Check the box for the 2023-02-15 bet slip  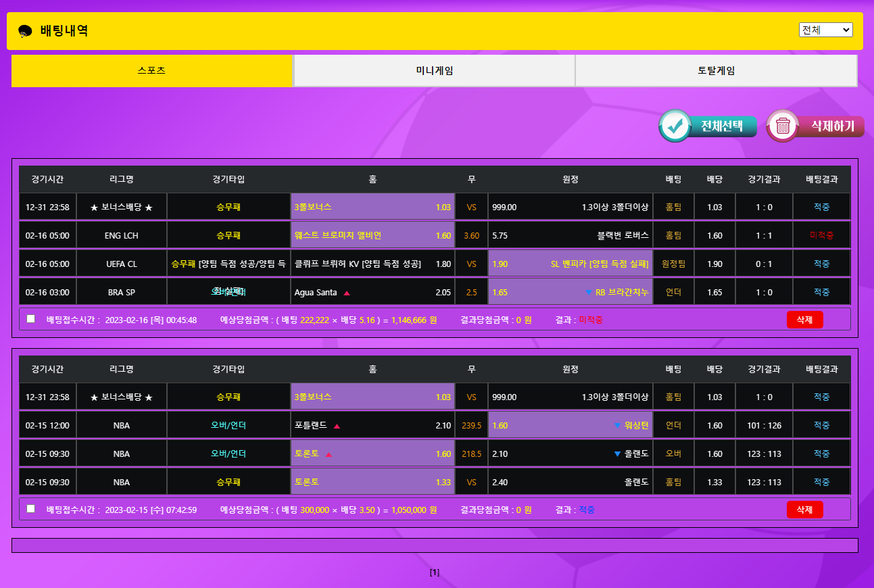point(30,509)
